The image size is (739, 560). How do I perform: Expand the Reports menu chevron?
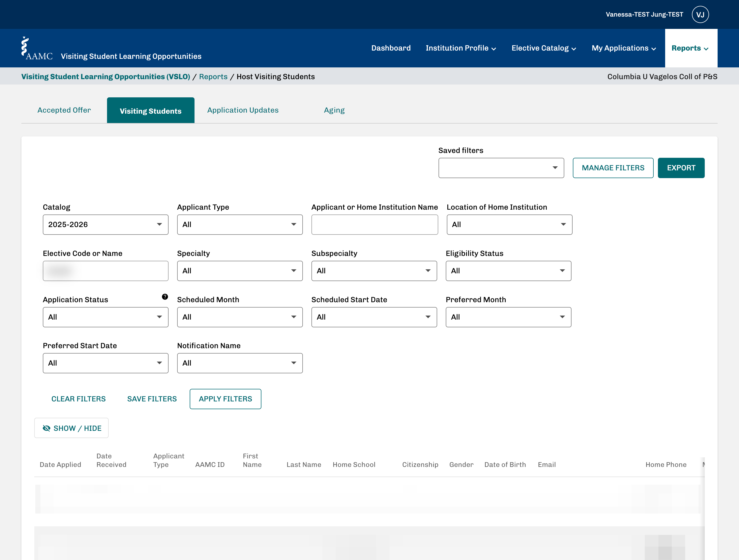tap(706, 49)
